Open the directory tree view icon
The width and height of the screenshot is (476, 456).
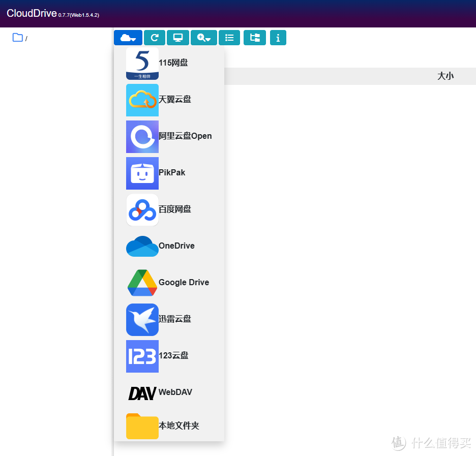coord(254,38)
